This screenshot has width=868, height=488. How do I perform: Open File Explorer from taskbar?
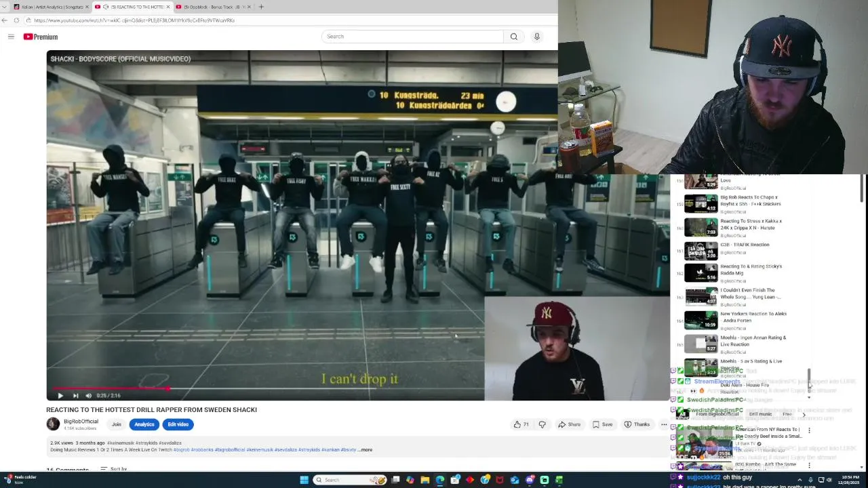tap(425, 480)
